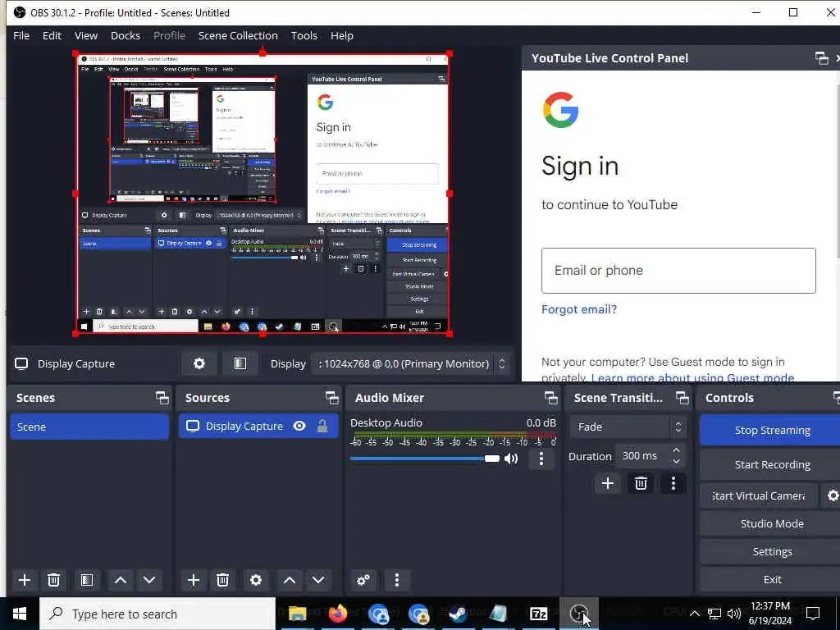Click the transition Duration value field
The image size is (840, 630).
point(641,456)
